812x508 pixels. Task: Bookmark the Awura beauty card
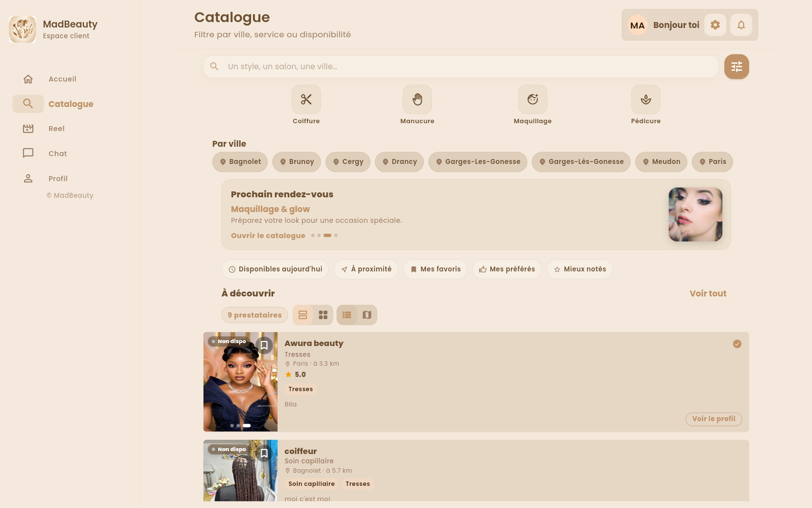pos(264,346)
